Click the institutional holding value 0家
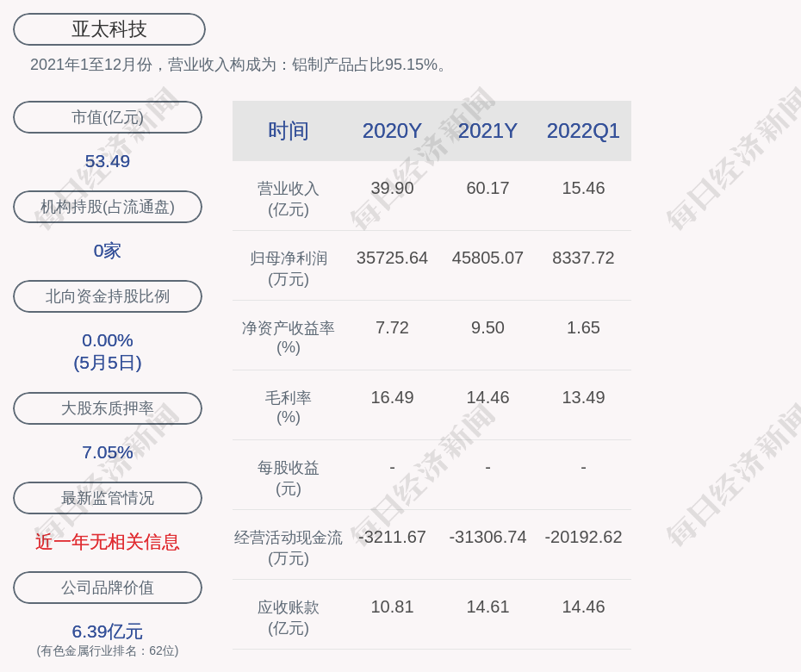801x672 pixels. tap(108, 251)
